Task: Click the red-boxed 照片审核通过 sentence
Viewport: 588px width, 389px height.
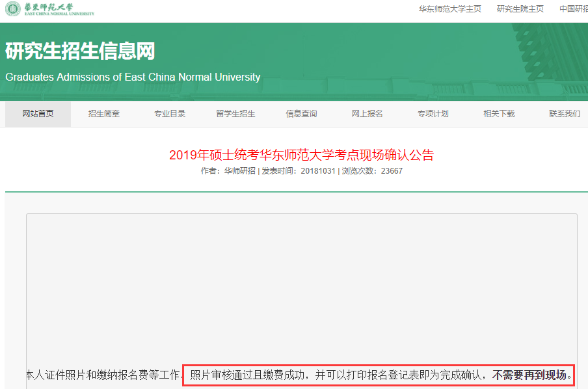Action: 338,375
